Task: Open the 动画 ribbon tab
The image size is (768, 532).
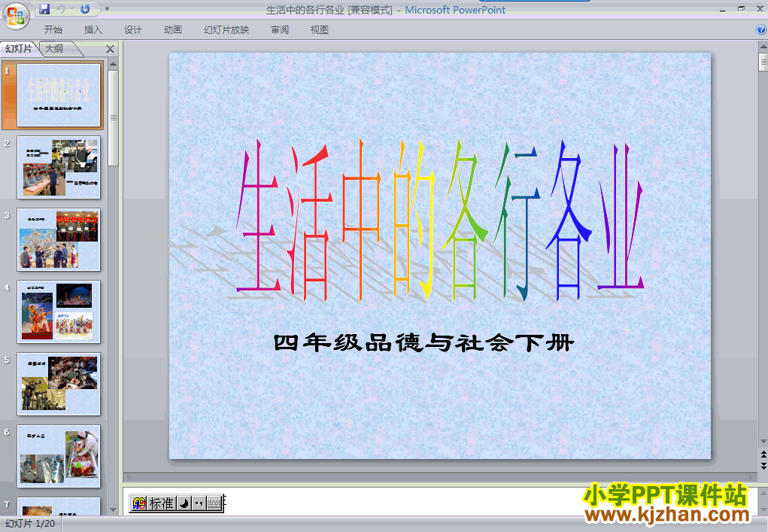Action: click(x=172, y=30)
